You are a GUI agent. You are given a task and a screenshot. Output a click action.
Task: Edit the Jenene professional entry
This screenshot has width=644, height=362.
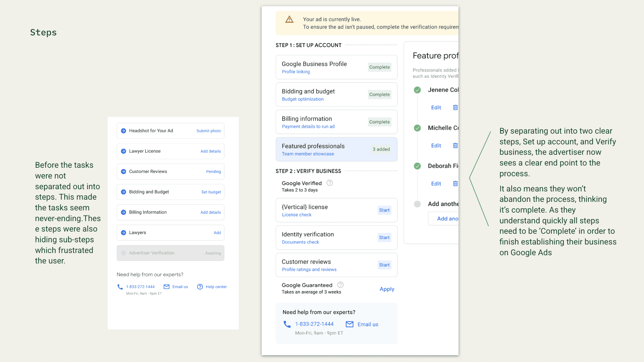coord(436,107)
